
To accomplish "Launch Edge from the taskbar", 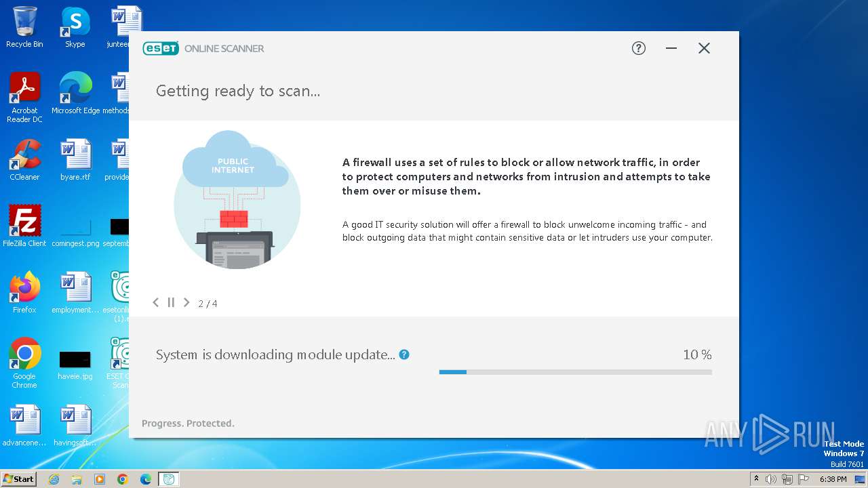I will click(146, 479).
